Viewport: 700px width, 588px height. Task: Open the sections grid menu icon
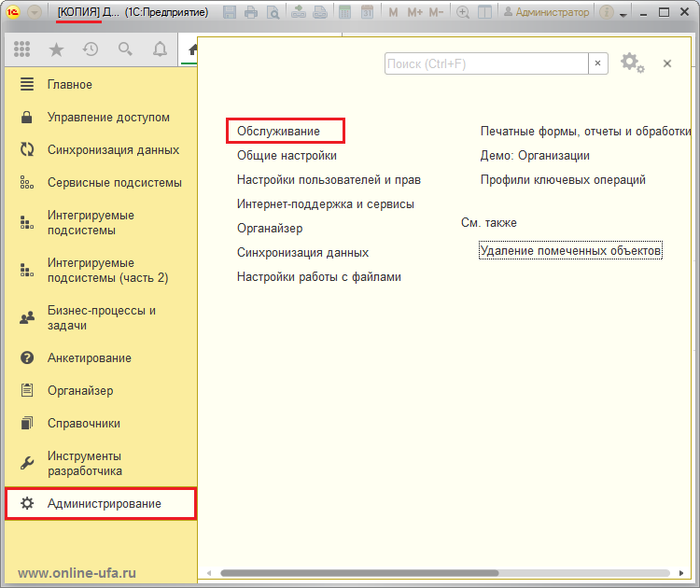21,49
